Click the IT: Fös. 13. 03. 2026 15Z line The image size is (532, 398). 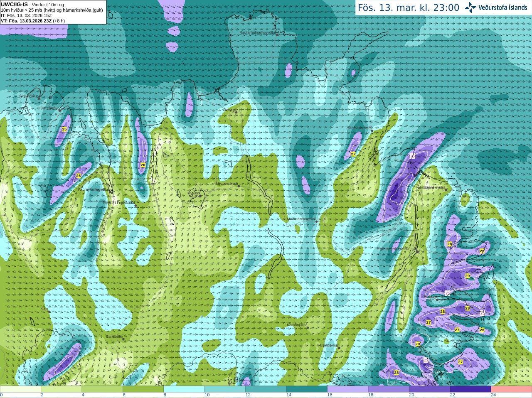click(x=26, y=15)
